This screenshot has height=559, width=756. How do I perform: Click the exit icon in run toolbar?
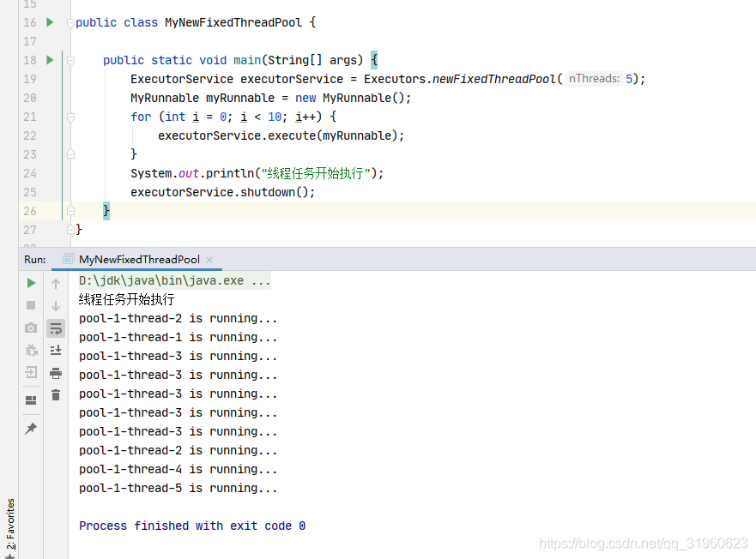31,372
